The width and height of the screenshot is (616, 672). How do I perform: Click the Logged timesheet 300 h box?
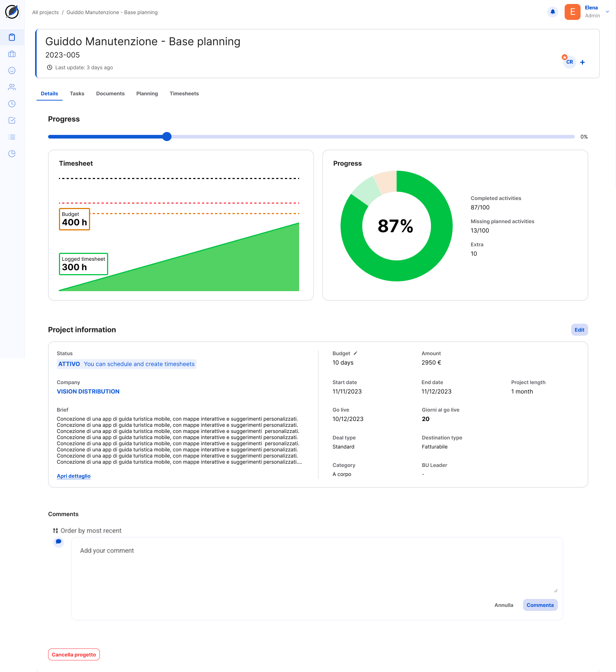(84, 264)
